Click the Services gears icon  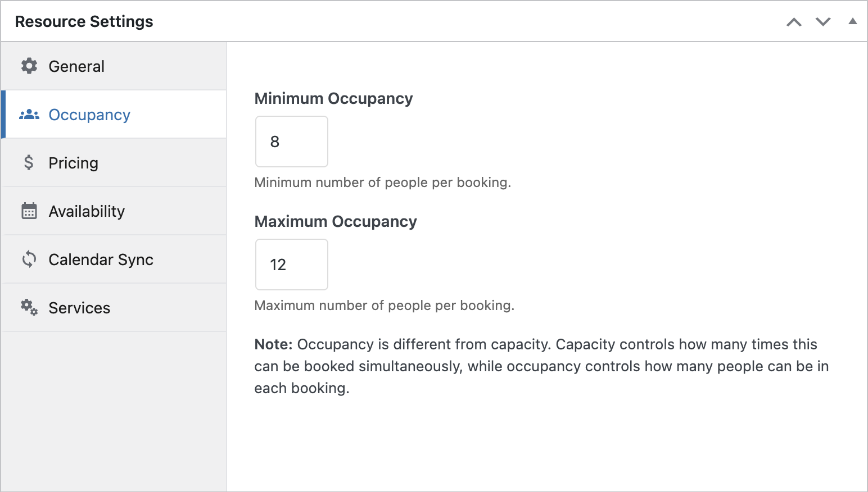point(29,308)
